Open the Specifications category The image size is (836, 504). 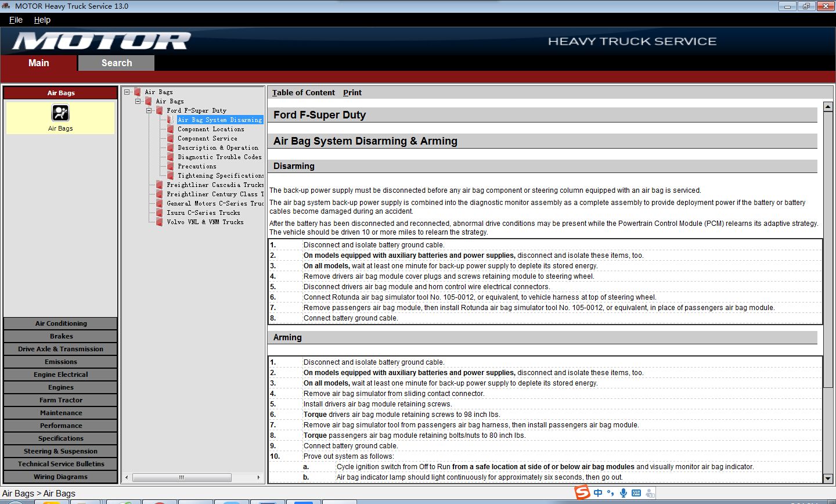pyautogui.click(x=61, y=438)
